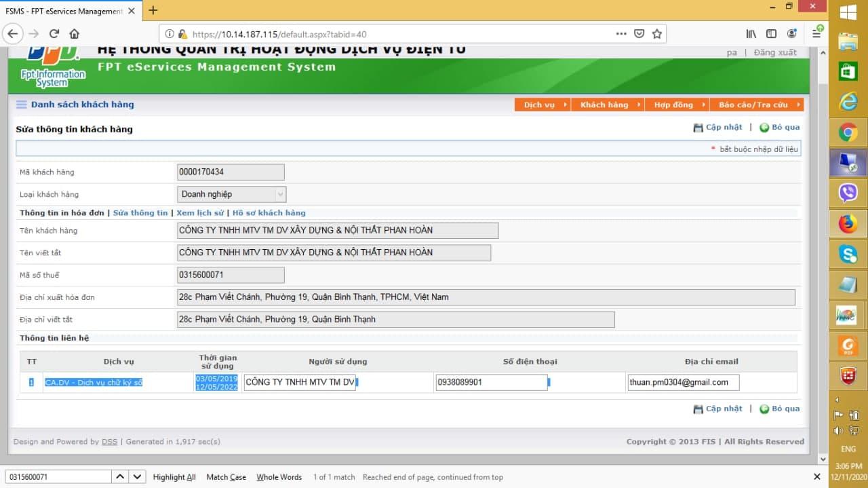Screen dimensions: 868x488
Task: Close the find bar
Action: pyautogui.click(x=817, y=477)
